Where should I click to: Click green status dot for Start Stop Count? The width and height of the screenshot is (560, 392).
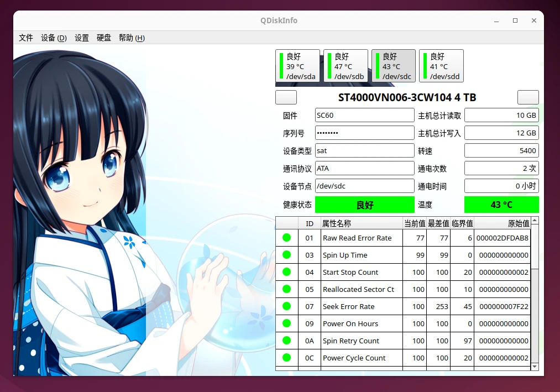(286, 272)
